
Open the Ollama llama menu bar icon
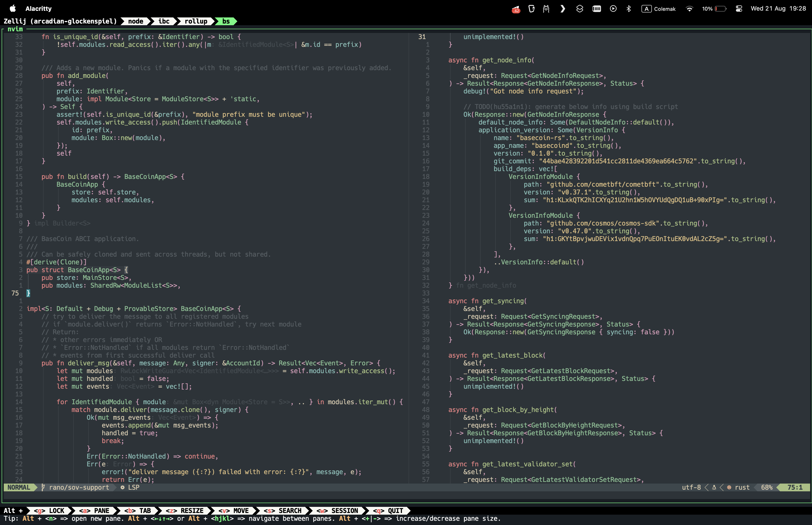546,9
